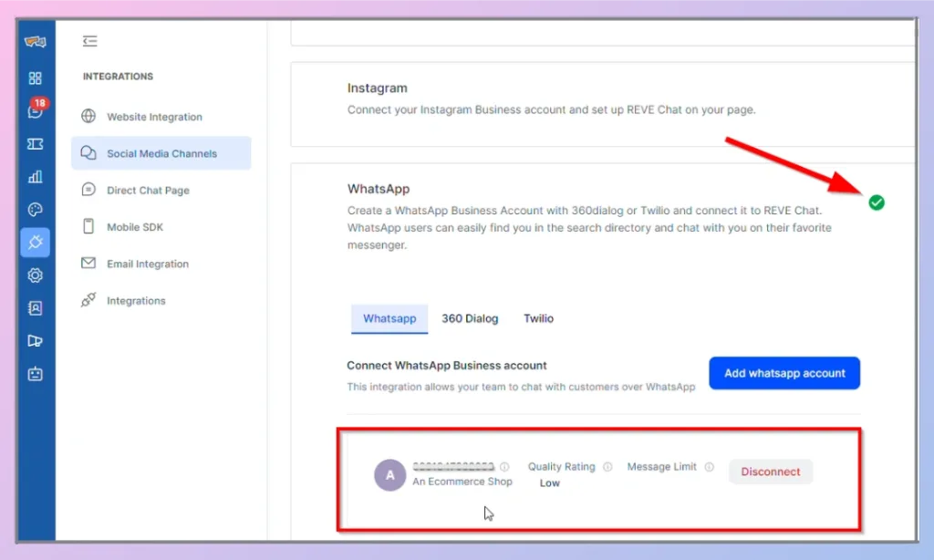This screenshot has width=934, height=560.
Task: Click Add whatsapp account button
Action: pyautogui.click(x=784, y=373)
